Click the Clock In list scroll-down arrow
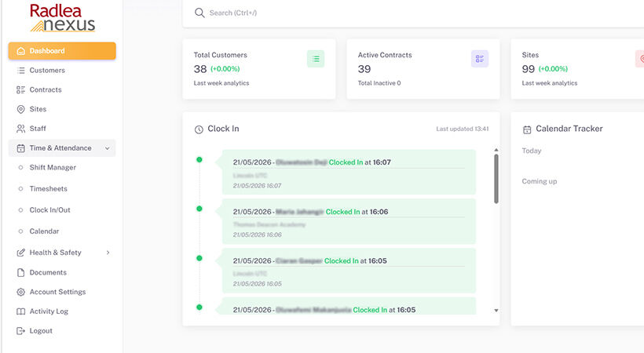Image resolution: width=644 pixels, height=353 pixels. (496, 311)
